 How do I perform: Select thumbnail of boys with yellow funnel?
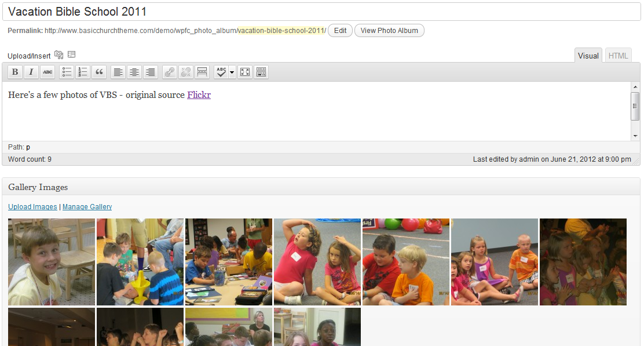pyautogui.click(x=140, y=262)
